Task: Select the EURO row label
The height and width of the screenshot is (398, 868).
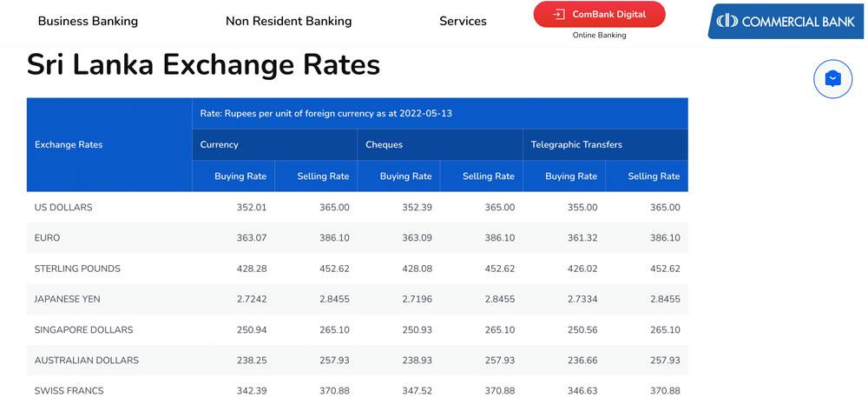Action: (x=48, y=237)
